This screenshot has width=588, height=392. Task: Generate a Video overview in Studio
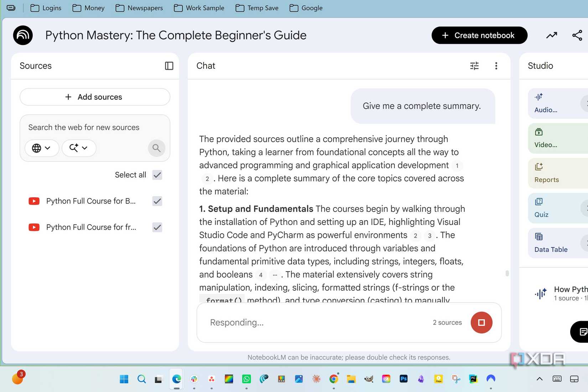[x=558, y=138]
